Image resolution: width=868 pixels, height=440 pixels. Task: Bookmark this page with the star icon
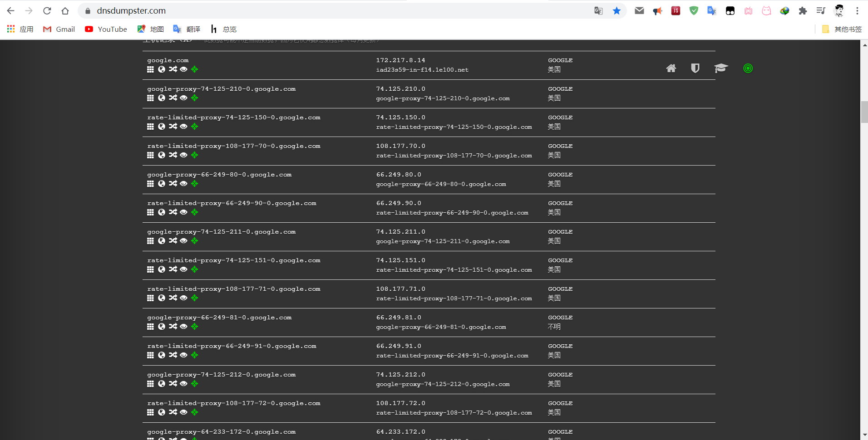pyautogui.click(x=616, y=11)
